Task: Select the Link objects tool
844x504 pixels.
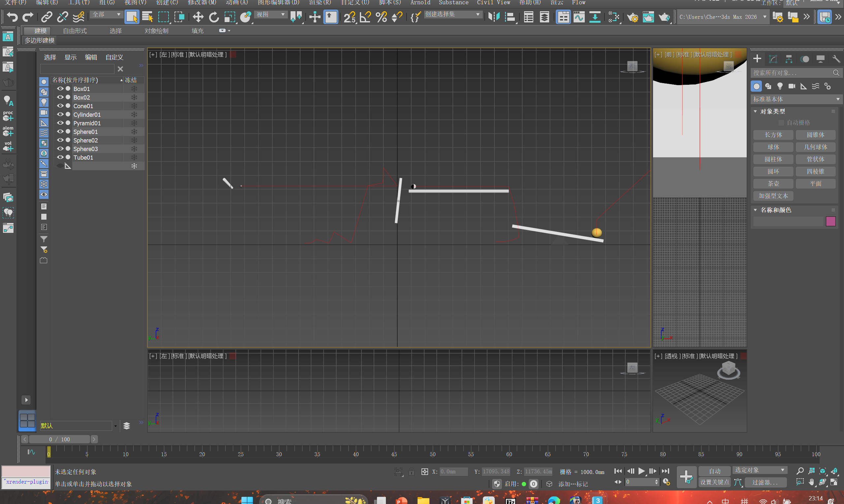Action: click(x=47, y=16)
